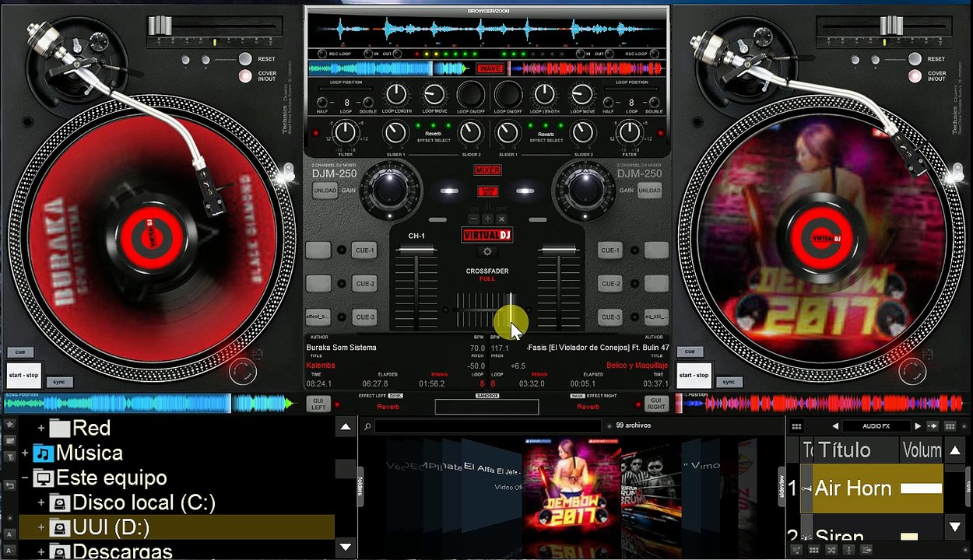Open the mixer settings gear icon

coord(487,252)
